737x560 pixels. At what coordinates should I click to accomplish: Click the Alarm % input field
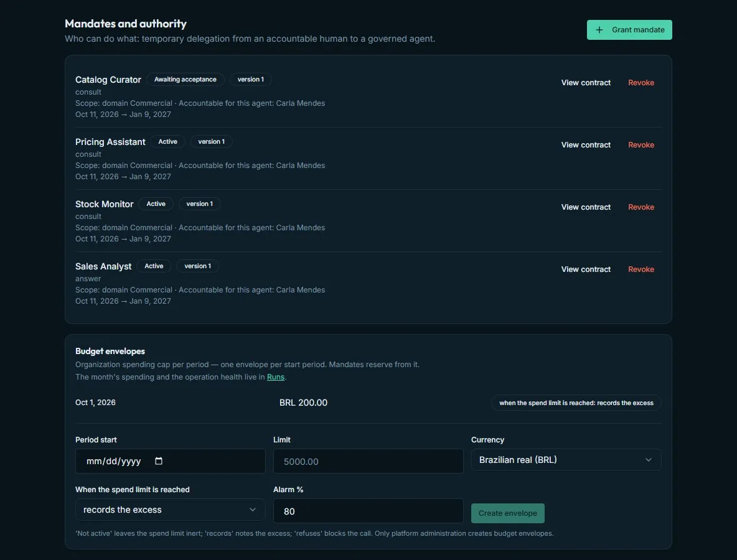pos(368,511)
